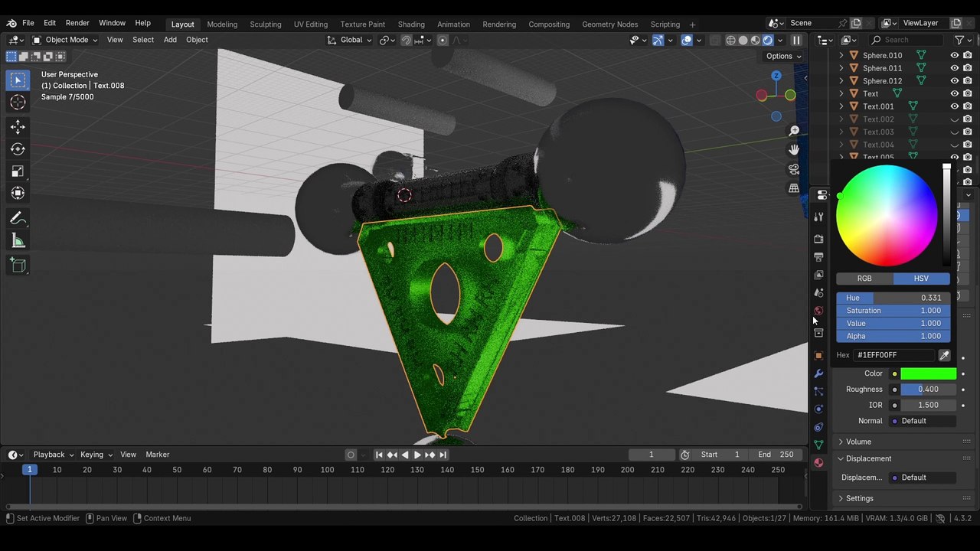Open the Playback dropdown in timeline
Screen dimensions: 980x551
[x=54, y=455]
